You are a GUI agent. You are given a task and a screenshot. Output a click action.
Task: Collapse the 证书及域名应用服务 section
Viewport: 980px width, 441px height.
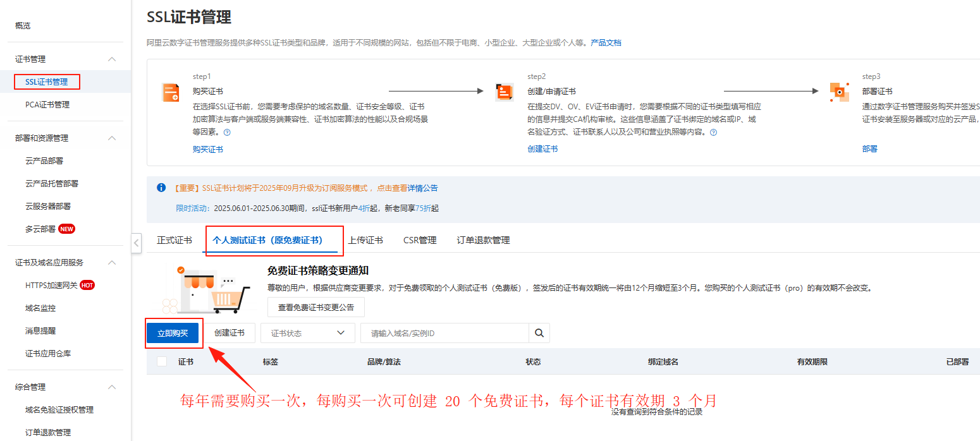(112, 263)
